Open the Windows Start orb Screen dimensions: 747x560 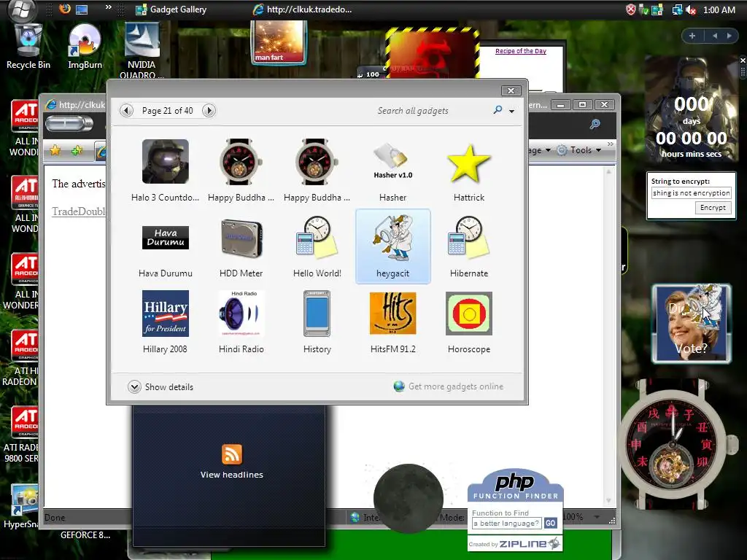click(x=21, y=9)
